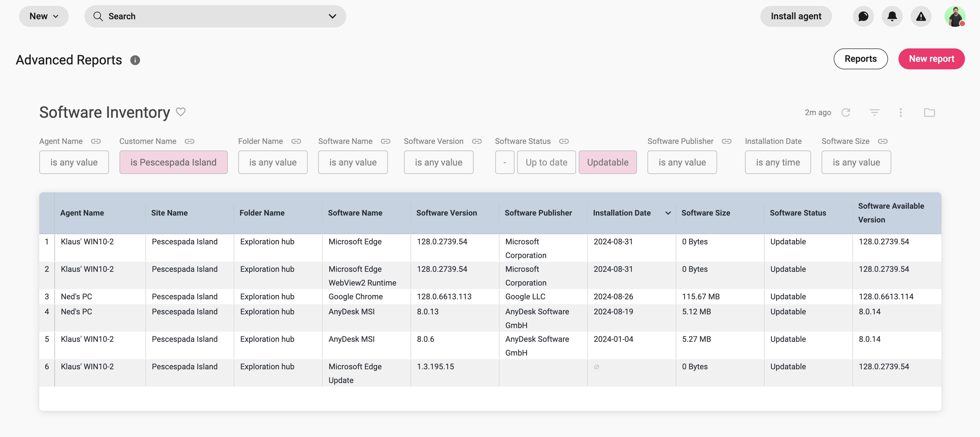This screenshot has width=980, height=437.
Task: Toggle the Up to date status filter
Action: 546,162
